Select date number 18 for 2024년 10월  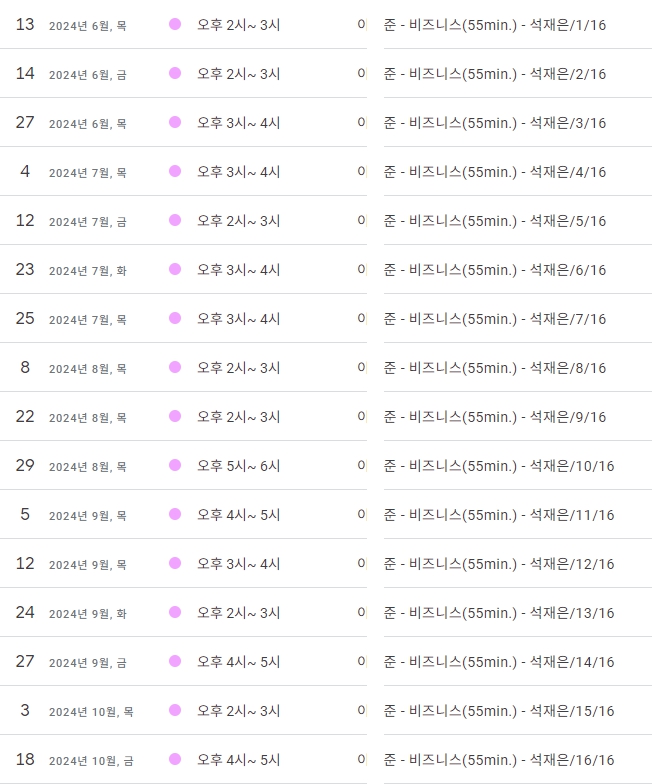pyautogui.click(x=25, y=759)
